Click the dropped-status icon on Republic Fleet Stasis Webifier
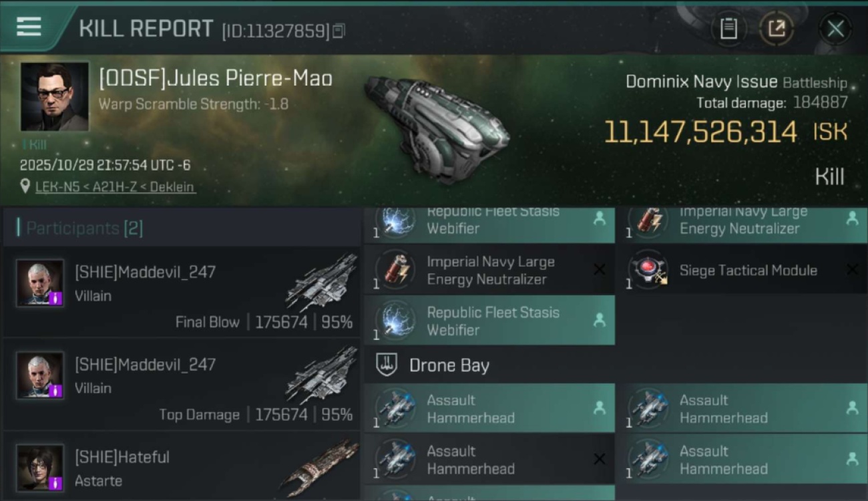Viewport: 868px width, 501px height. 600,321
